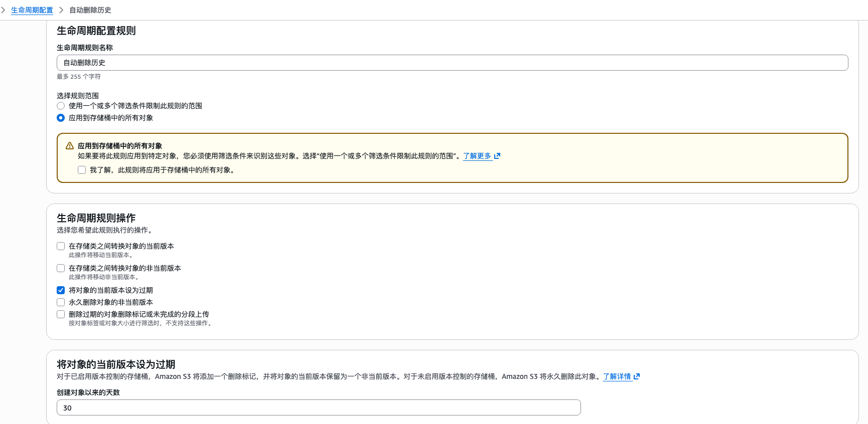Enable 在存储类之间转换对象的非当前版本 checkbox
868x424 pixels.
tap(61, 268)
